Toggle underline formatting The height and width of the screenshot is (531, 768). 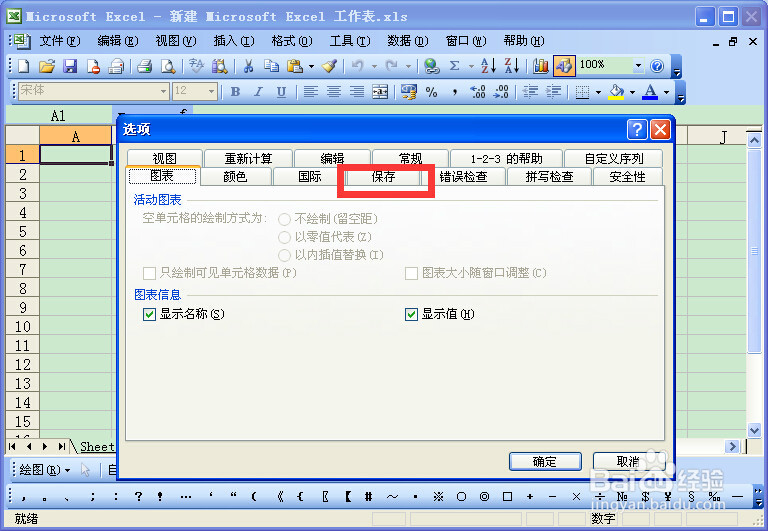281,92
